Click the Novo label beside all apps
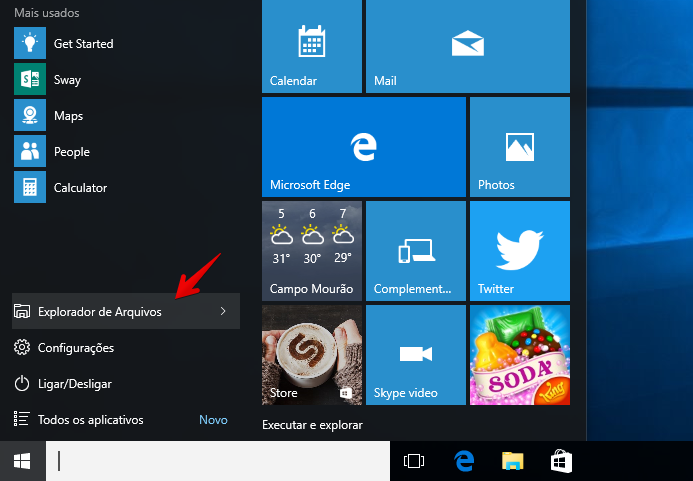This screenshot has width=693, height=481. click(213, 420)
